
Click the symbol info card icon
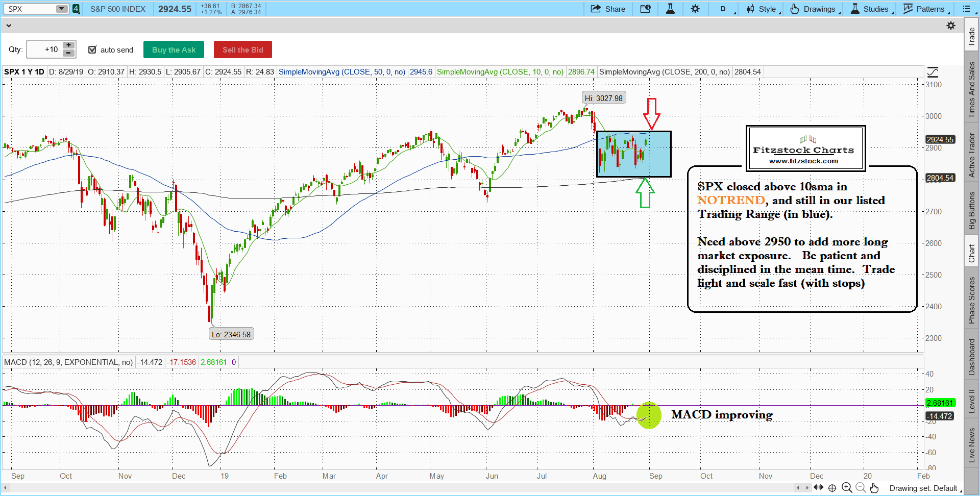645,9
